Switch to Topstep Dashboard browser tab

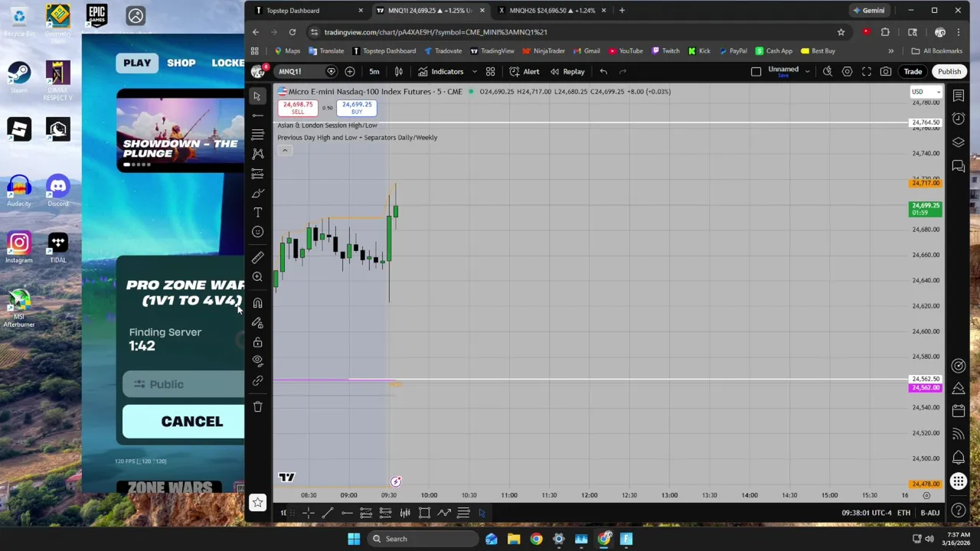[309, 11]
